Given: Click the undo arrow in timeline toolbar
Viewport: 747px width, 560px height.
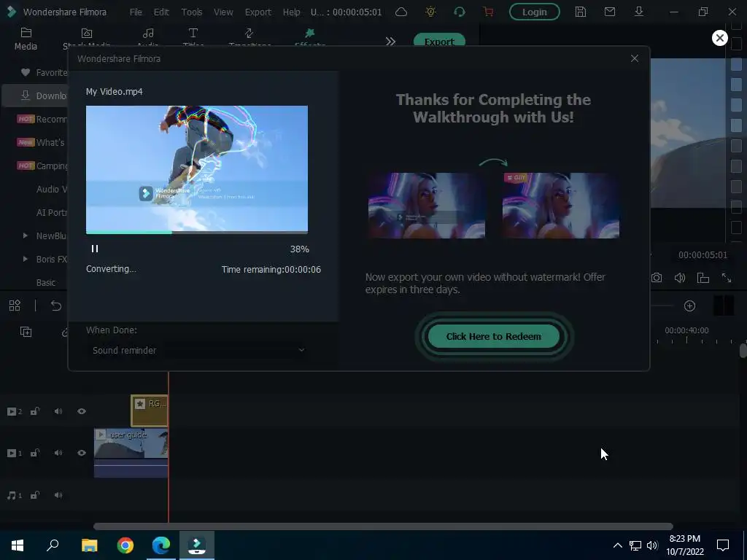Looking at the screenshot, I should [55, 306].
